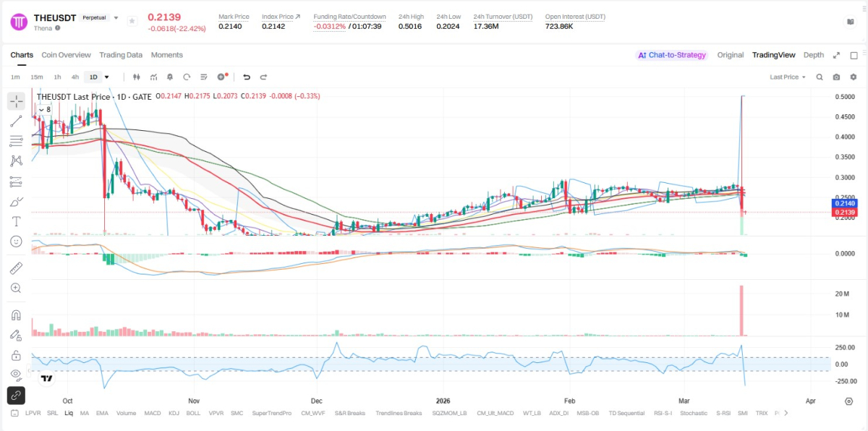
Task: Expand the 1D timeframe dropdown arrow
Action: click(x=107, y=77)
